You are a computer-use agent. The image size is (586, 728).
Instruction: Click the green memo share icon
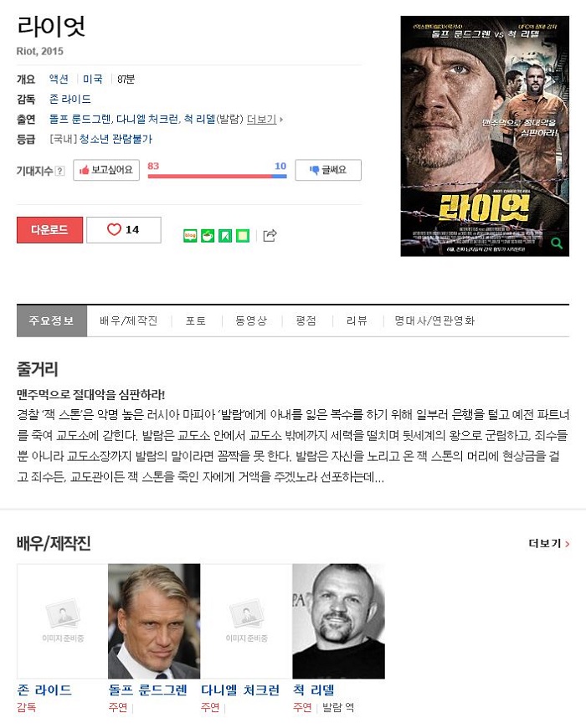coord(243,236)
